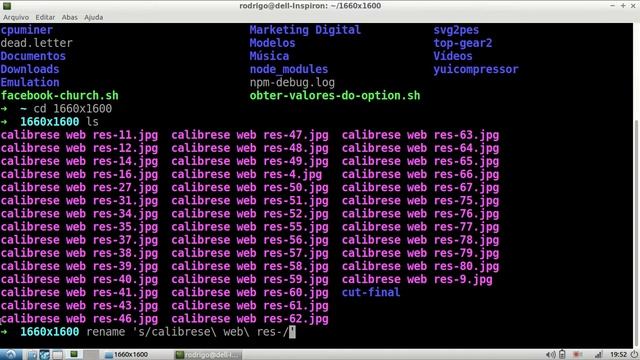
Task: Switch to the 1660x1600 taskbar window
Action: [127, 355]
